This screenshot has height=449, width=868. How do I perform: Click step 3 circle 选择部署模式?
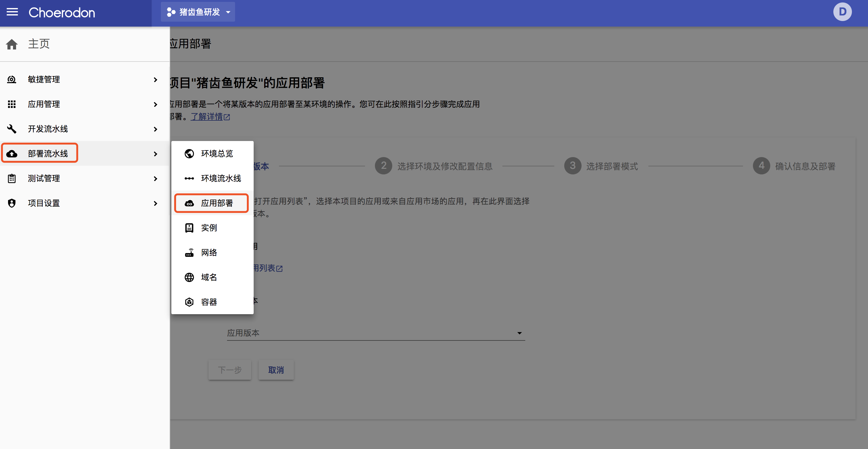pos(573,166)
